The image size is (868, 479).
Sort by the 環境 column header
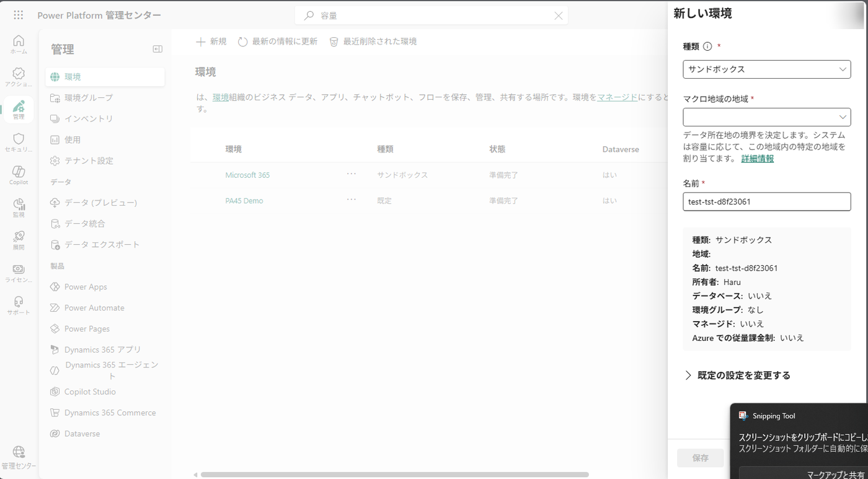(x=234, y=149)
